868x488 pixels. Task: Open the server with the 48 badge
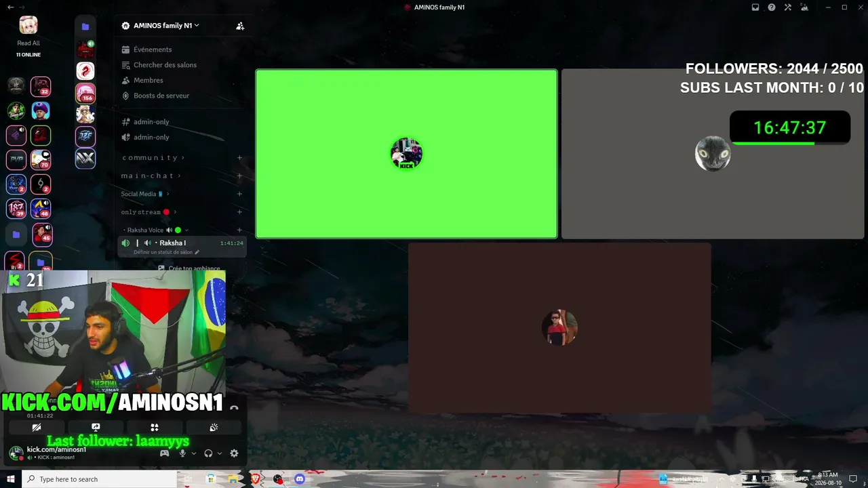[x=41, y=208]
